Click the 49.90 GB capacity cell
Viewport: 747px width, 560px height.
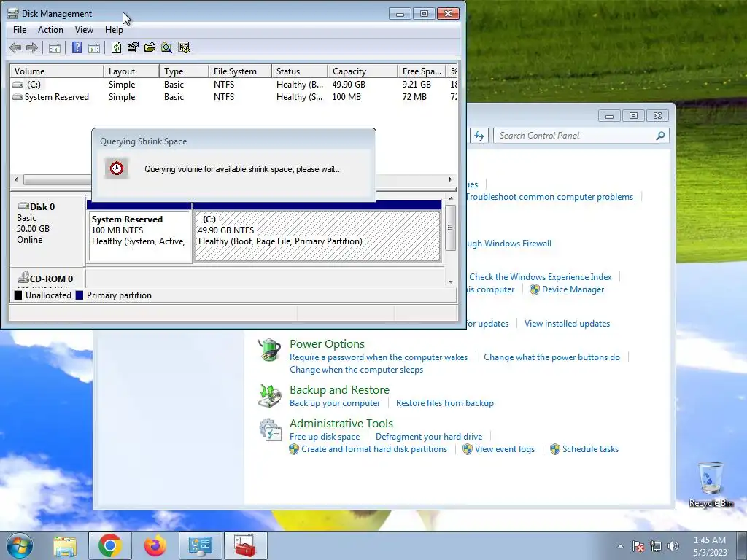(349, 85)
